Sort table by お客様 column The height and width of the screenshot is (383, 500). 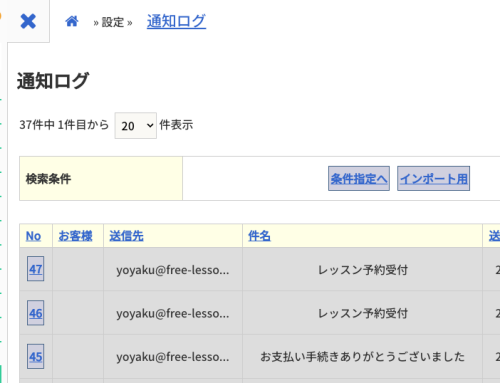click(x=75, y=236)
